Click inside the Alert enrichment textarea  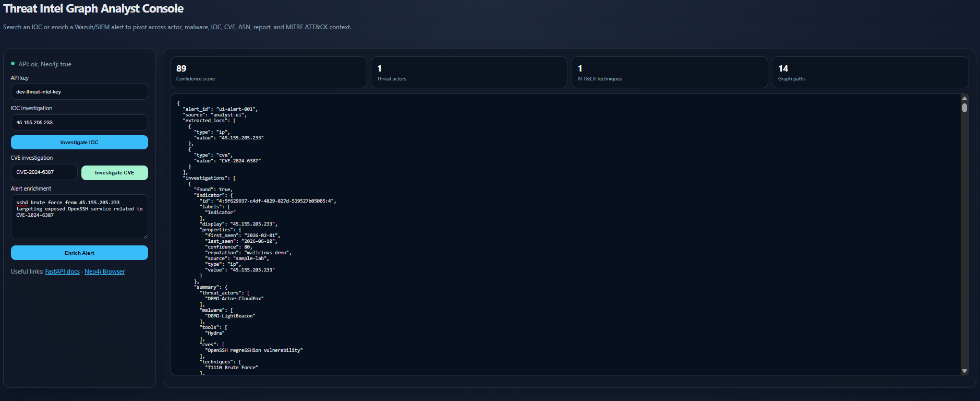coord(79,217)
